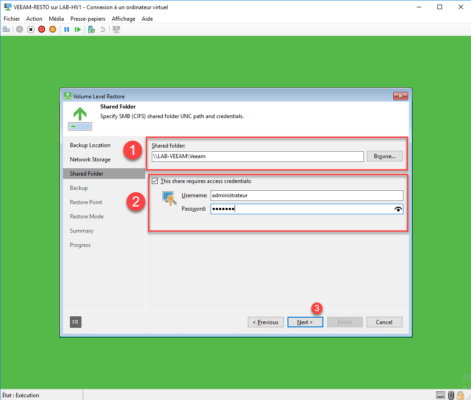
Task: Open the Fichier menu
Action: click(x=12, y=19)
